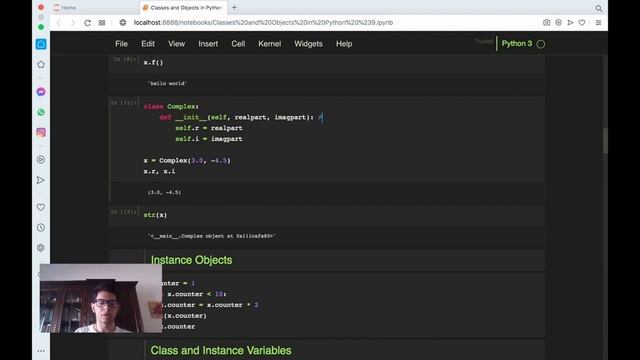640x360 pixels.
Task: Click the 'x.counter < 10:' code line
Action: coord(197,294)
